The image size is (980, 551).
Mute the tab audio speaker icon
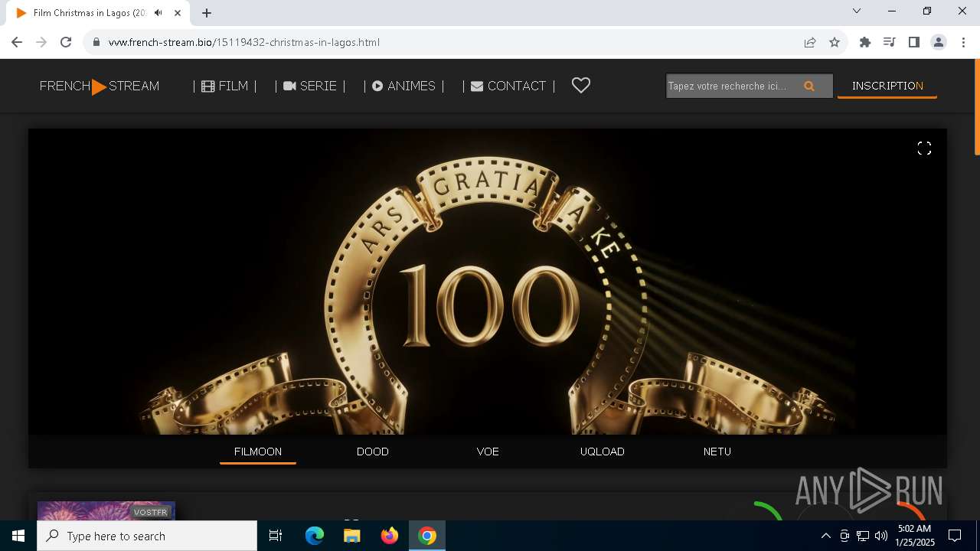(x=158, y=13)
